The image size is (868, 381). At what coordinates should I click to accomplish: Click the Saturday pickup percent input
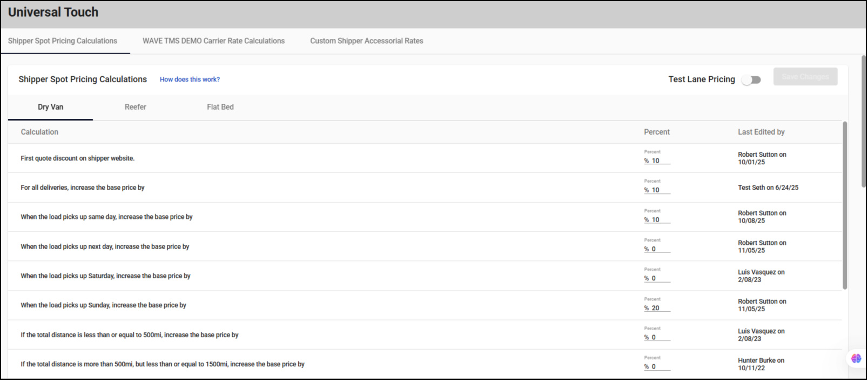pyautogui.click(x=660, y=278)
